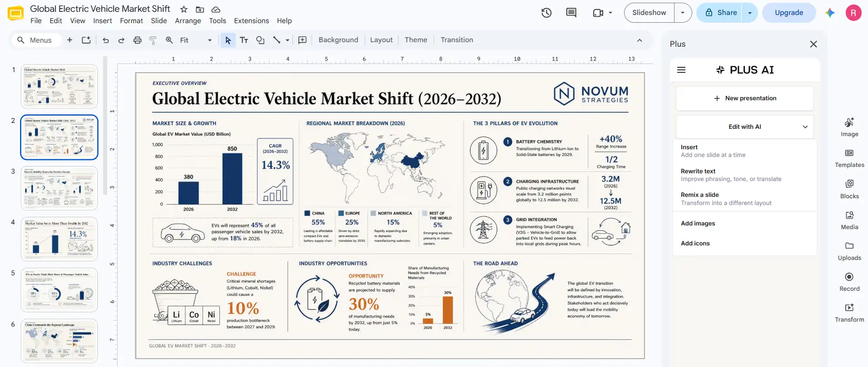Open the Image panel in sidebar

[849, 127]
